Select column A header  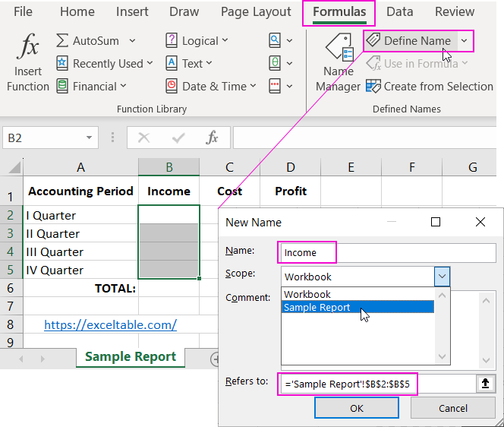point(80,167)
